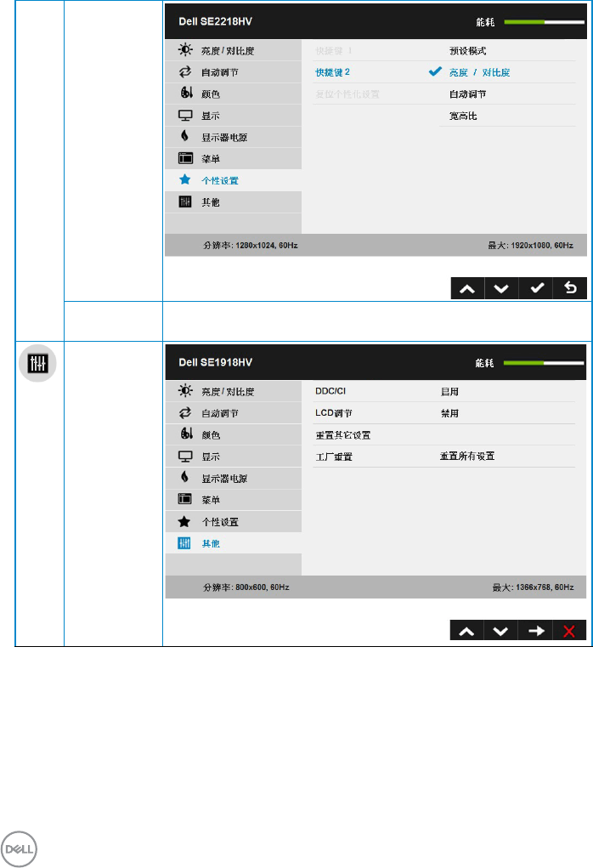Open the LCD调节 setting row
593x868 pixels.
(444, 413)
